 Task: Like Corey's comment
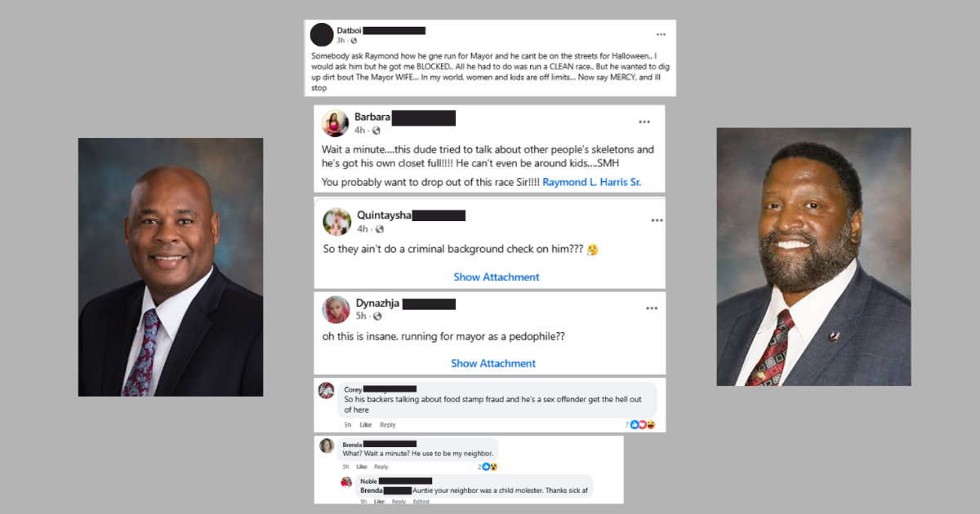[366, 425]
